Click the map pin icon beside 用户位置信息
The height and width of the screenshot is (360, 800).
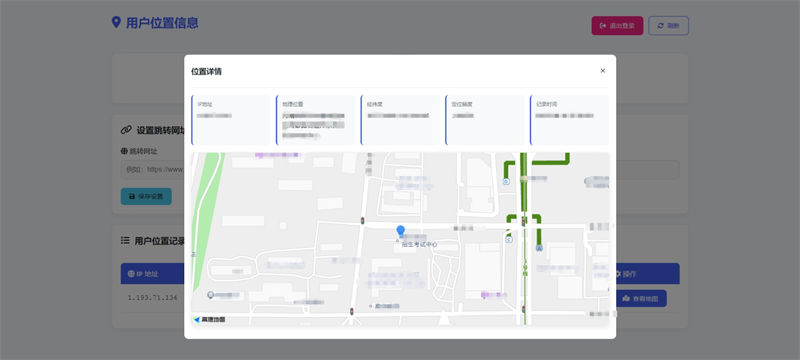pyautogui.click(x=116, y=22)
